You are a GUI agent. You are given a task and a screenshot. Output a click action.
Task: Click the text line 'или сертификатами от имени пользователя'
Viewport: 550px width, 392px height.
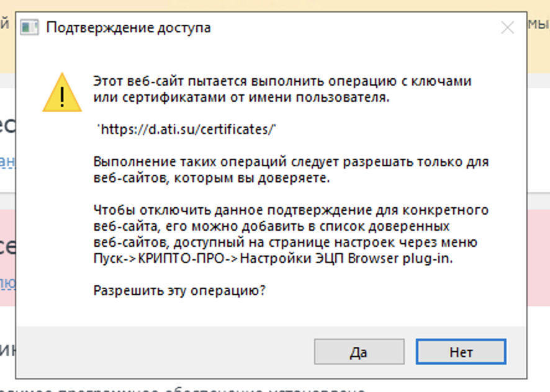pyautogui.click(x=241, y=97)
